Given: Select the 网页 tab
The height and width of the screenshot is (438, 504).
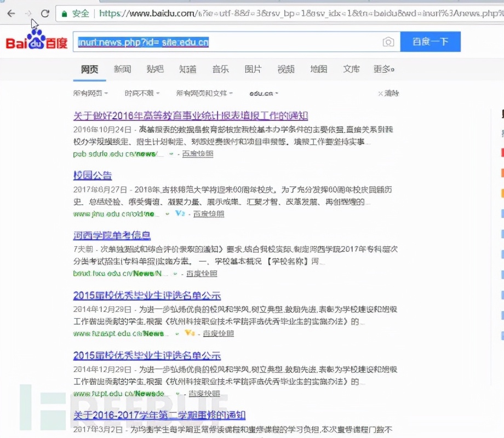Looking at the screenshot, I should [x=89, y=69].
